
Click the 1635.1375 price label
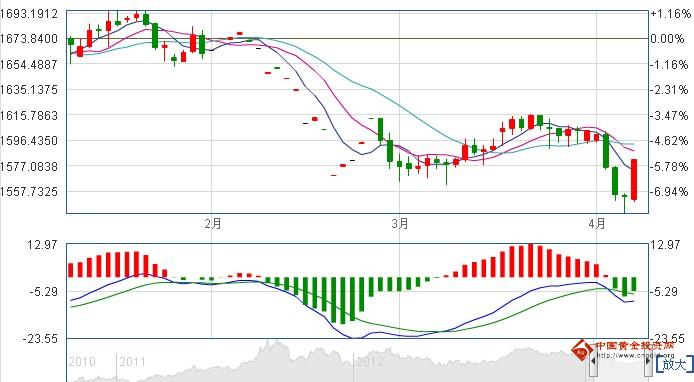coord(29,90)
